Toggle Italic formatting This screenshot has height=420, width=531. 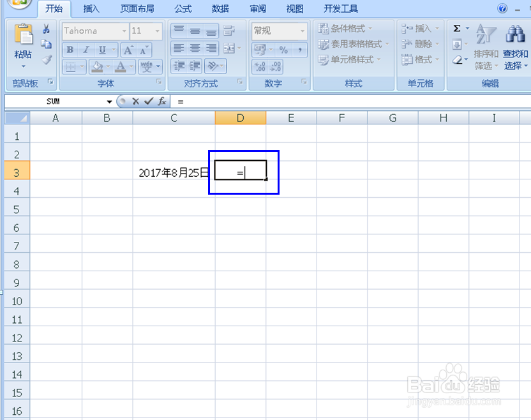click(x=86, y=50)
